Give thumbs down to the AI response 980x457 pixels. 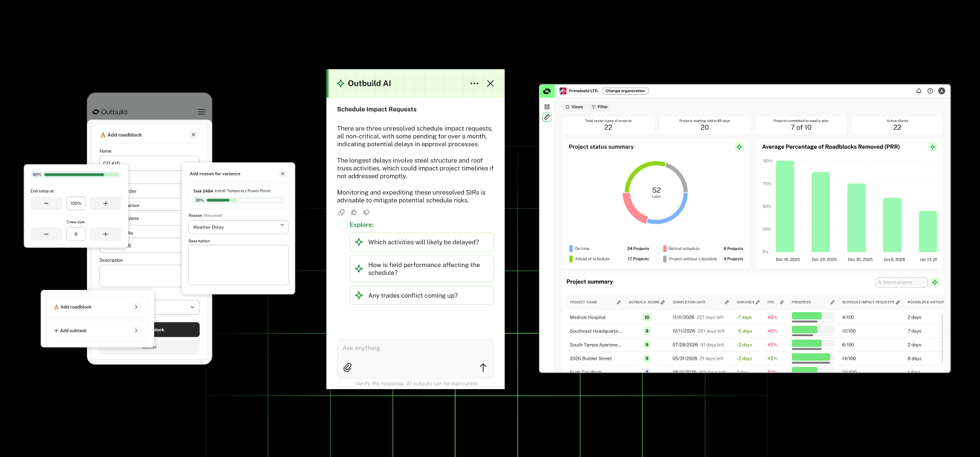point(367,212)
